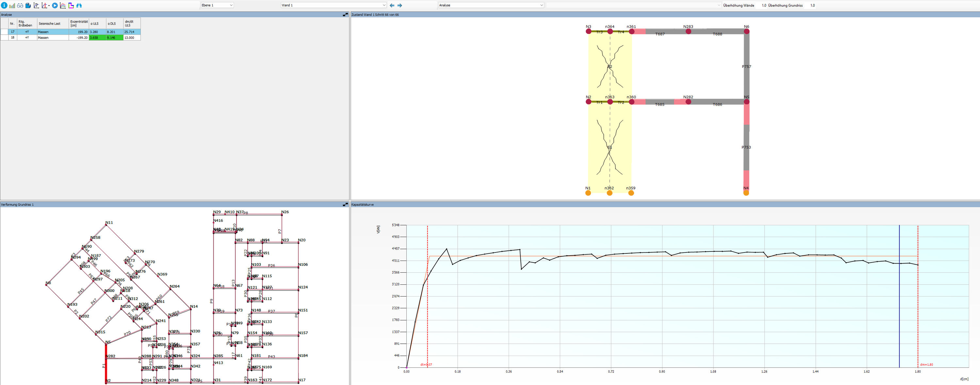
Task: Open dropdown arrow beside graph axis icon
Action: [x=49, y=6]
